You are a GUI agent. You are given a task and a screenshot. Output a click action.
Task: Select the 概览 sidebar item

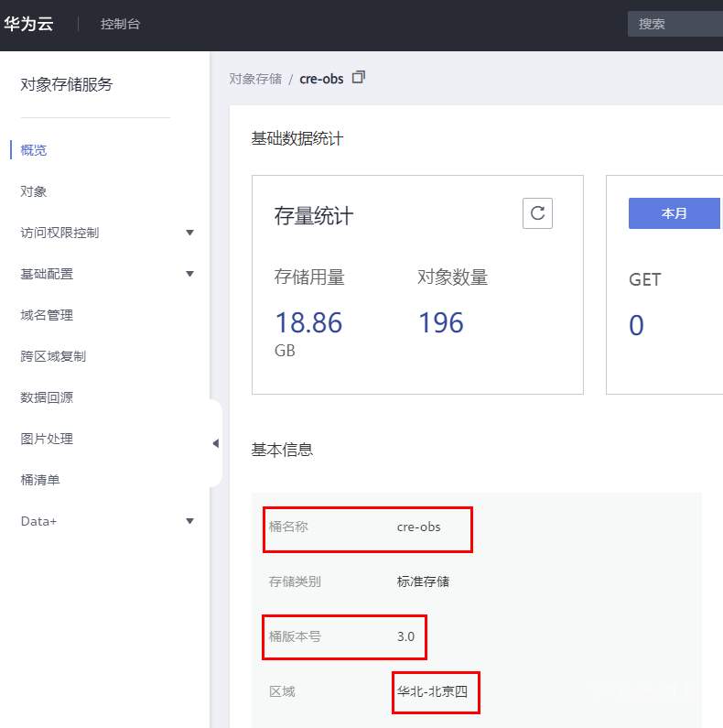[34, 150]
